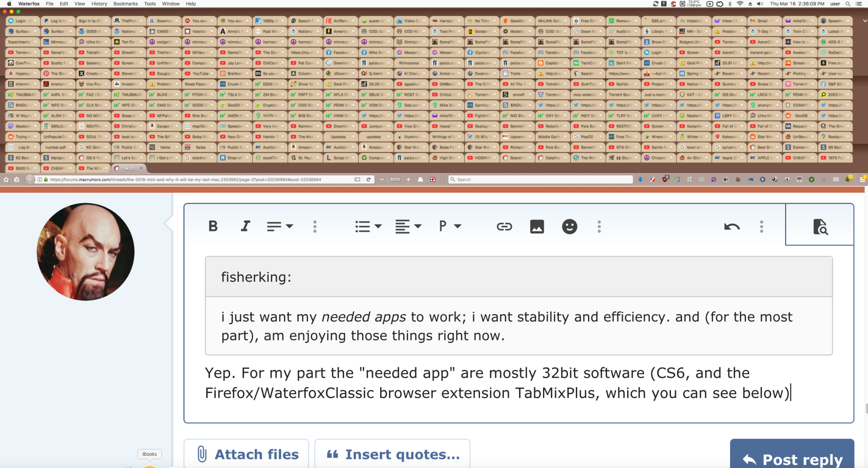This screenshot has width=868, height=468.
Task: Open the uBlock extension icon with badge 5
Action: point(665,179)
